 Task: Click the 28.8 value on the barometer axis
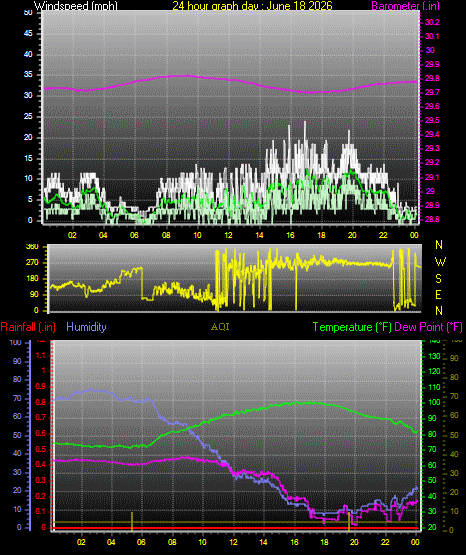(x=432, y=219)
